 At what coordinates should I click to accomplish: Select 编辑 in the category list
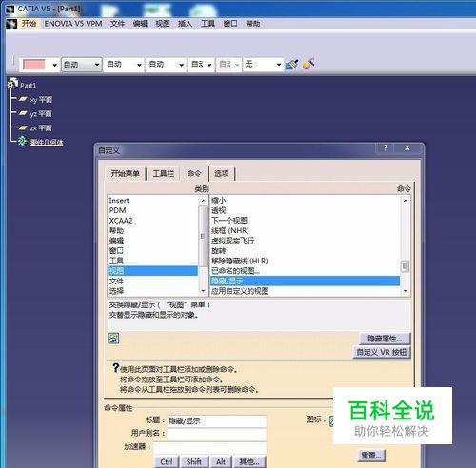[152, 241]
